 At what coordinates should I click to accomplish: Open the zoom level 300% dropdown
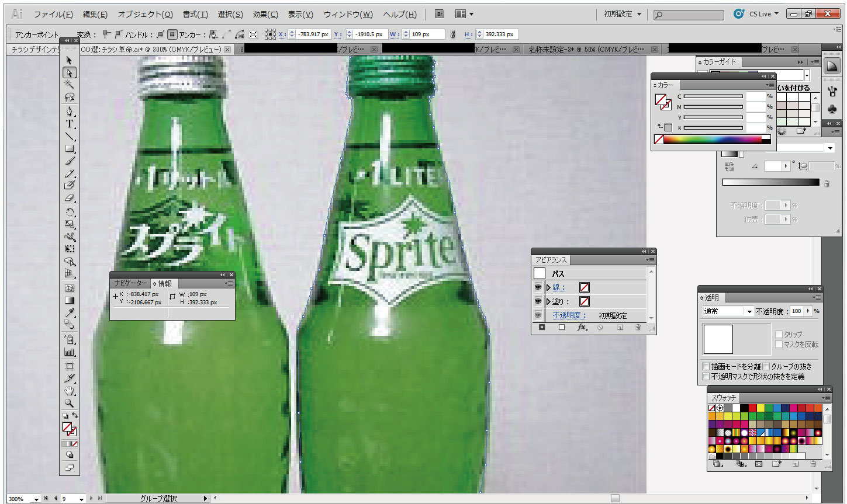[36, 499]
